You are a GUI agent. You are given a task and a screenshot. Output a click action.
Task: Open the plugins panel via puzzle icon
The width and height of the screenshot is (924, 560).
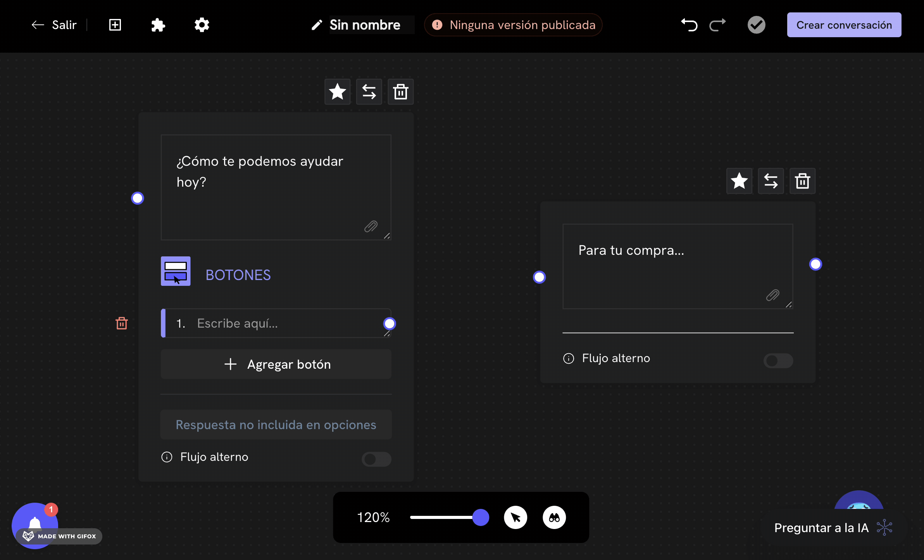tap(158, 24)
